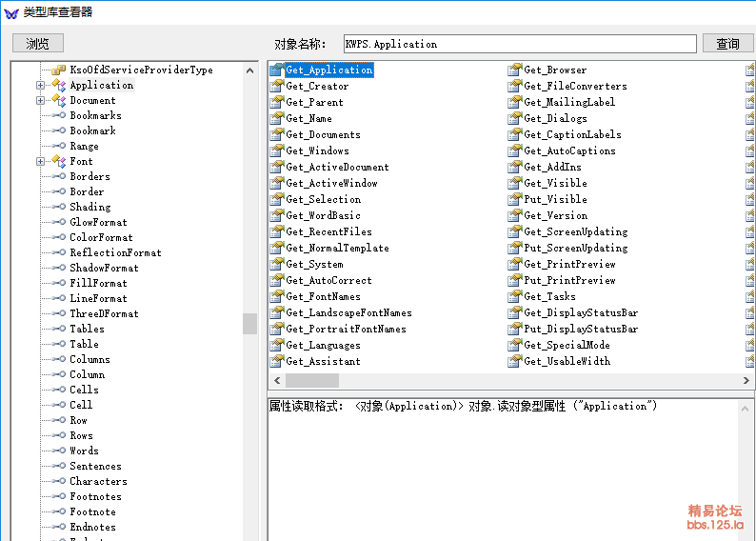The height and width of the screenshot is (541, 756).
Task: Click the 浏览 browse button
Action: 37,44
